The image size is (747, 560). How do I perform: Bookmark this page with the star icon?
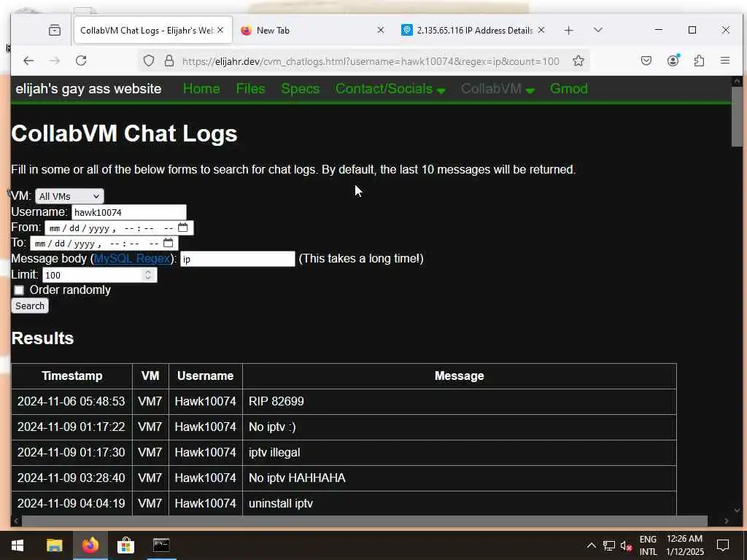pos(578,61)
